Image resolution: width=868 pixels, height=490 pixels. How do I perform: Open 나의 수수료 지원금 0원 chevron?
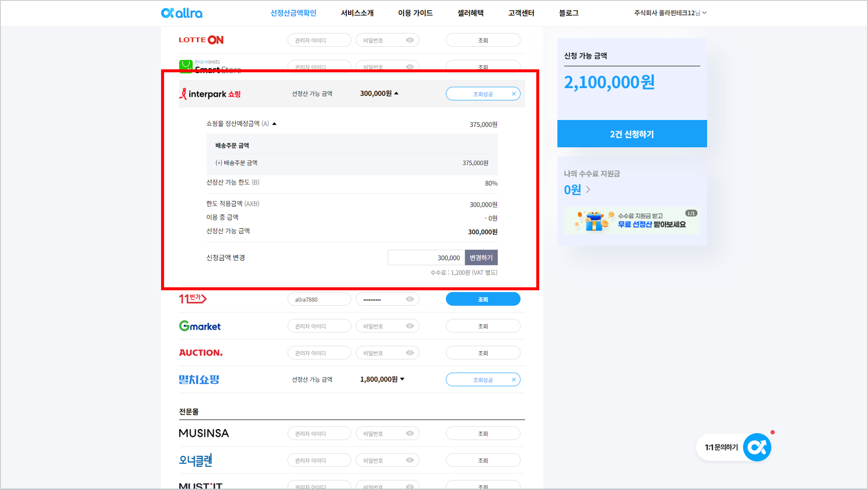tap(588, 189)
